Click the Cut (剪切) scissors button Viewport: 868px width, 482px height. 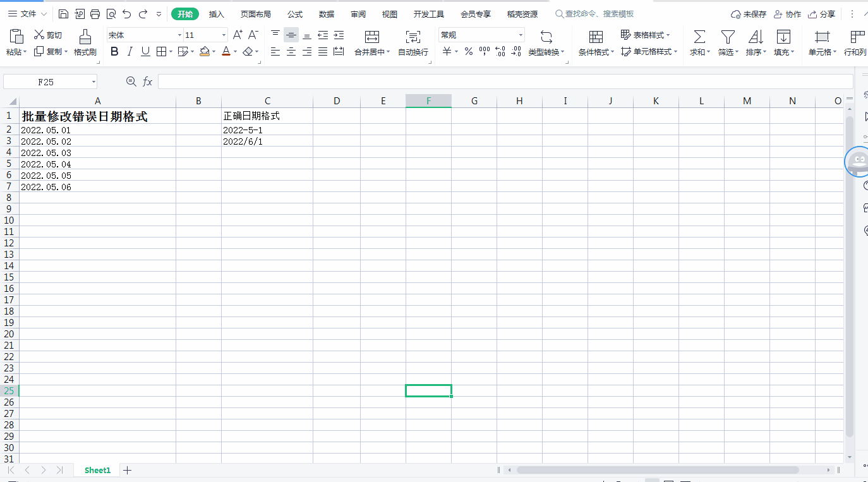pyautogui.click(x=48, y=35)
